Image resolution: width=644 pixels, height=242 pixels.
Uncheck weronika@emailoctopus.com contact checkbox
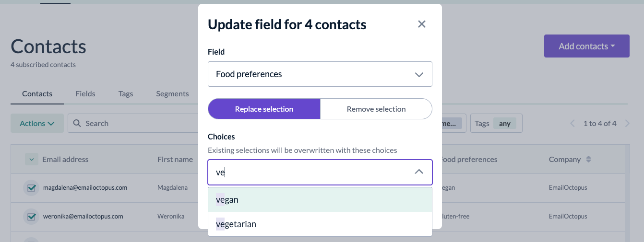tap(32, 217)
